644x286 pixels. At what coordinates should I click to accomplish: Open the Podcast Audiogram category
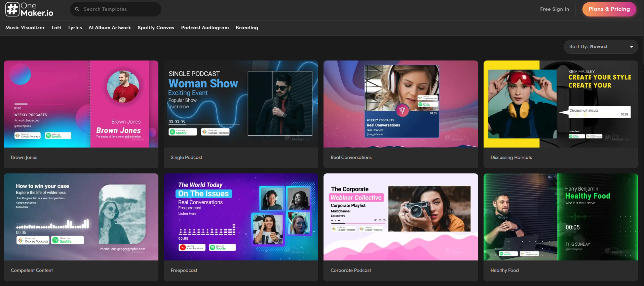pos(205,28)
